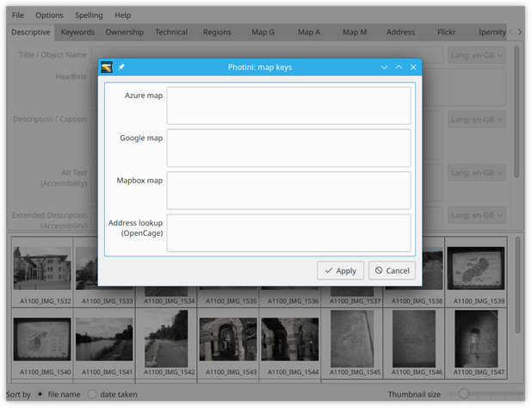The image size is (532, 408).
Task: Switch to the Descriptive tab
Action: [30, 32]
